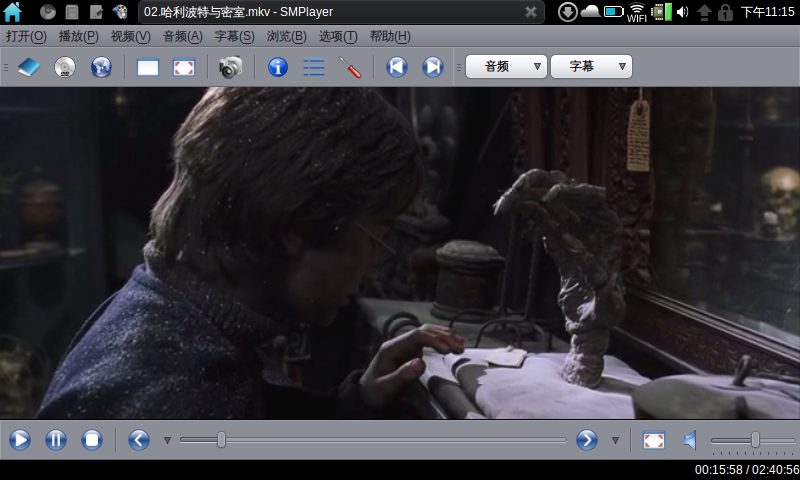The height and width of the screenshot is (480, 800).
Task: Open the 播放(P) menu
Action: (79, 36)
